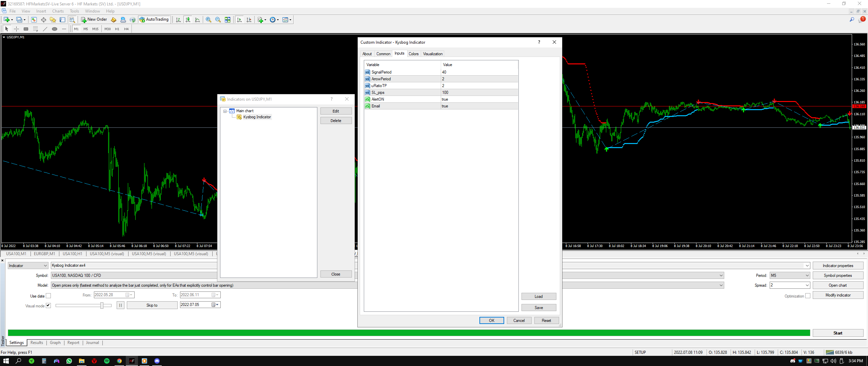The width and height of the screenshot is (868, 366).
Task: Click the Zoom Out magnifier icon
Action: pyautogui.click(x=218, y=20)
